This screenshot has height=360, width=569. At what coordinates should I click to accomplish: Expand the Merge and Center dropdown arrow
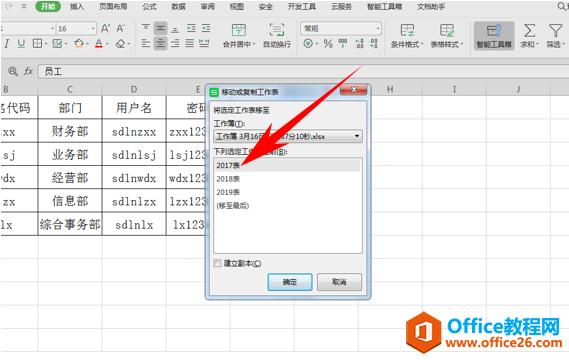pyautogui.click(x=254, y=44)
